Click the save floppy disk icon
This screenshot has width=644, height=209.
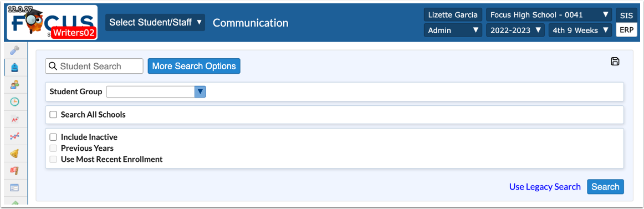tap(615, 62)
